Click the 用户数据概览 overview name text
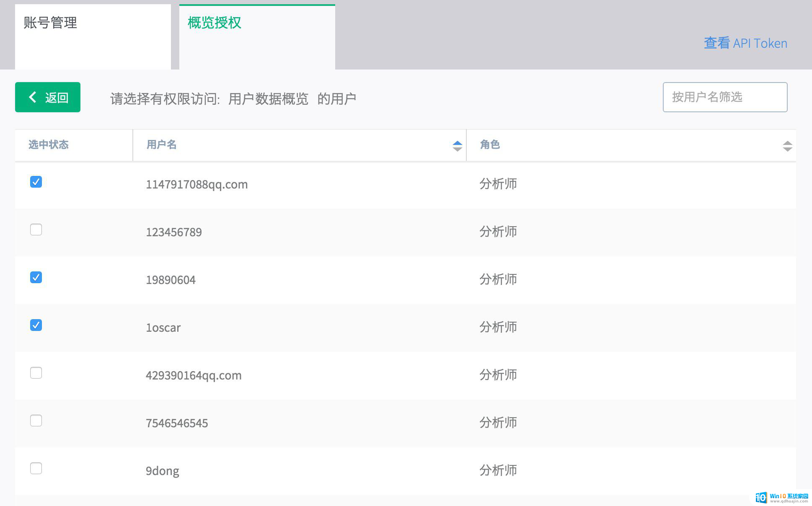Viewport: 812px width, 506px height. pos(268,99)
